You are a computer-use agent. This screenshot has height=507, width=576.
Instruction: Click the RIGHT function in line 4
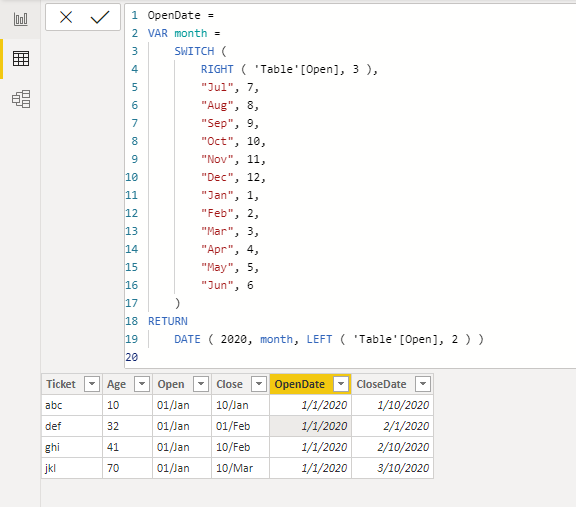pyautogui.click(x=217, y=69)
